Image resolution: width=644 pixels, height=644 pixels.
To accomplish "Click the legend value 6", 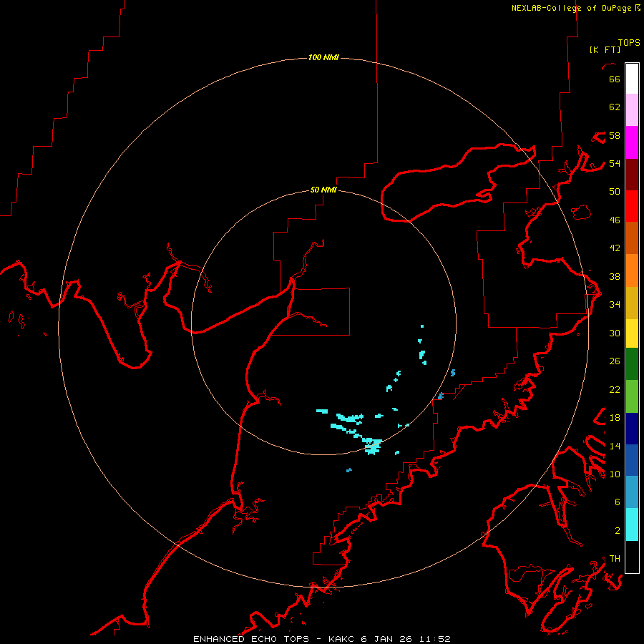I will pyautogui.click(x=618, y=502).
